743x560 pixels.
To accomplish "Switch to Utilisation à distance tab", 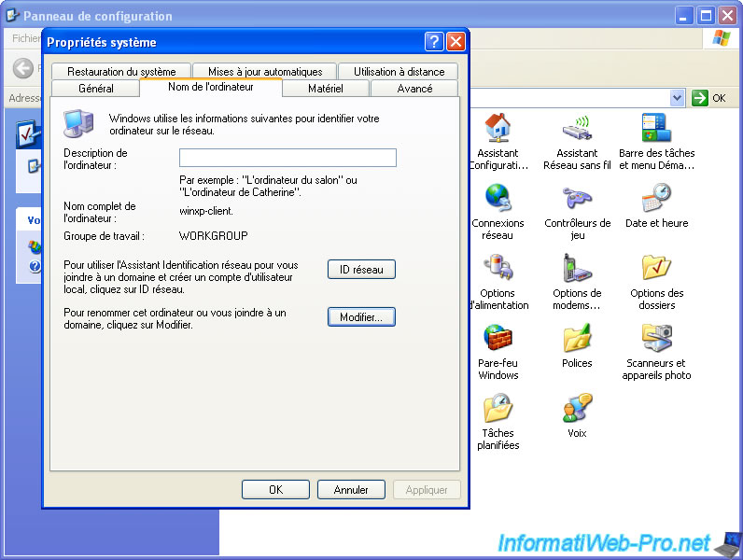I will (x=399, y=72).
